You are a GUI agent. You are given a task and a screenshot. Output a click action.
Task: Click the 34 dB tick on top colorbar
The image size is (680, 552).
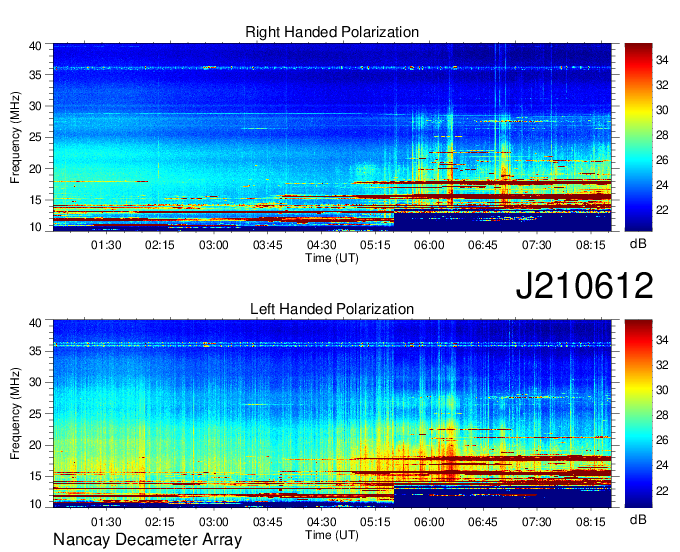click(662, 60)
